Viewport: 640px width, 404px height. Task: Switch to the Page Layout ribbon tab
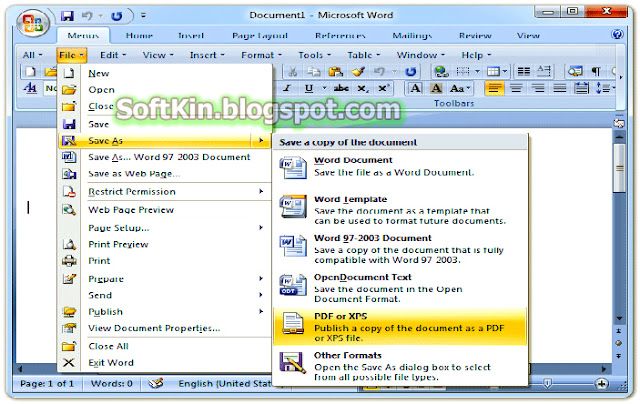point(260,36)
